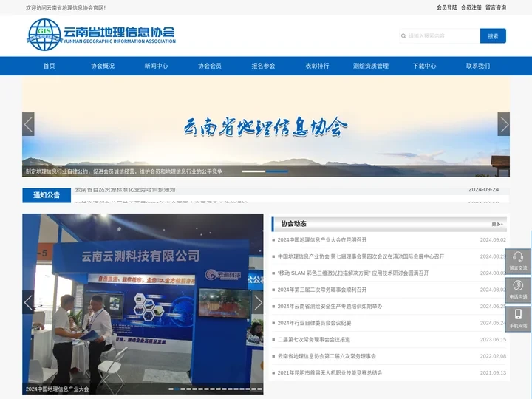Select first banner slide indicator bar
The height and width of the screenshot is (399, 532).
(x=253, y=171)
